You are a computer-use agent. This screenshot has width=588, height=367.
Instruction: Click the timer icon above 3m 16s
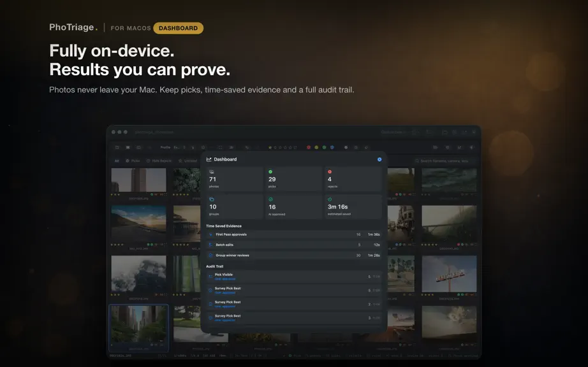(330, 199)
